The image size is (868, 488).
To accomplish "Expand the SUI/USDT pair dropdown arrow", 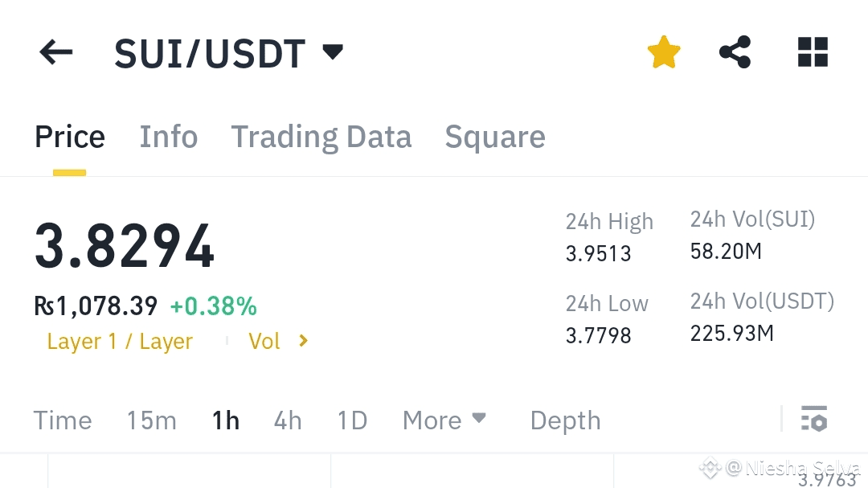I will pyautogui.click(x=333, y=52).
